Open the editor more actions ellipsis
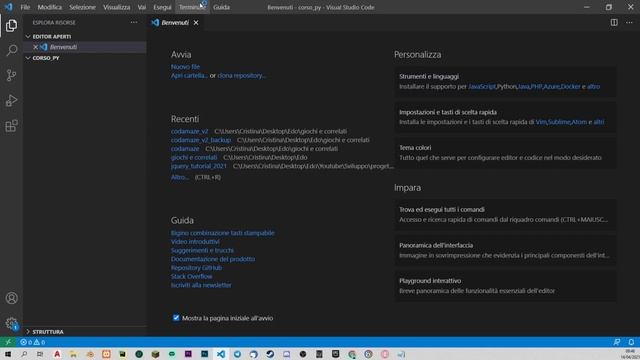 click(x=629, y=22)
